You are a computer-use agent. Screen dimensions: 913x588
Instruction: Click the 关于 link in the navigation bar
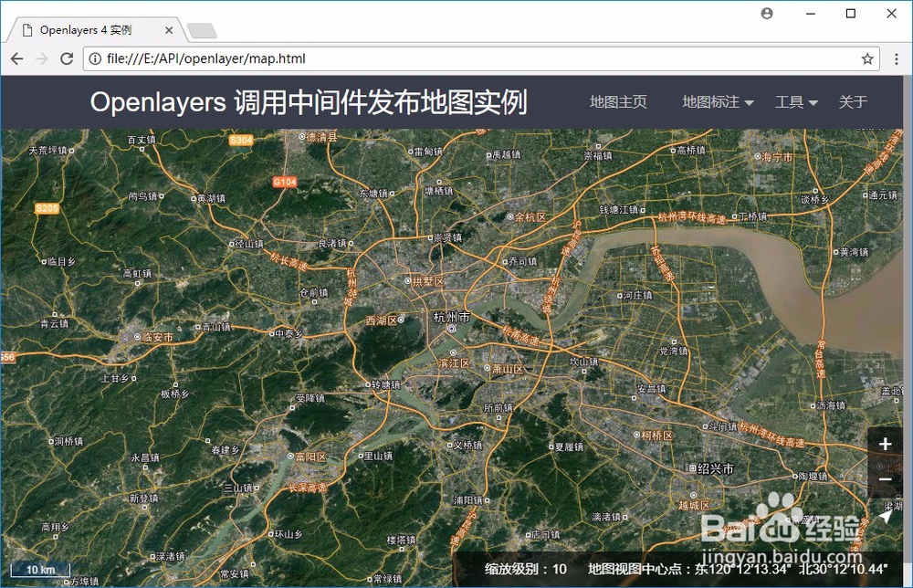click(x=854, y=102)
